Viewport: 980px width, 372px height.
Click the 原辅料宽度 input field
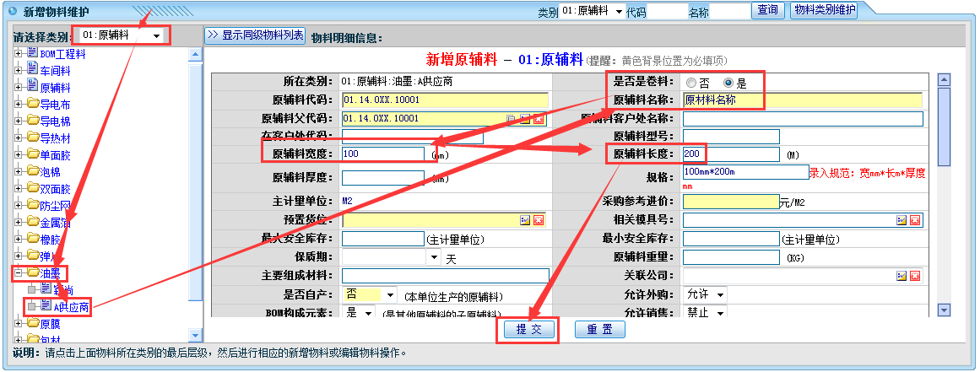click(382, 154)
